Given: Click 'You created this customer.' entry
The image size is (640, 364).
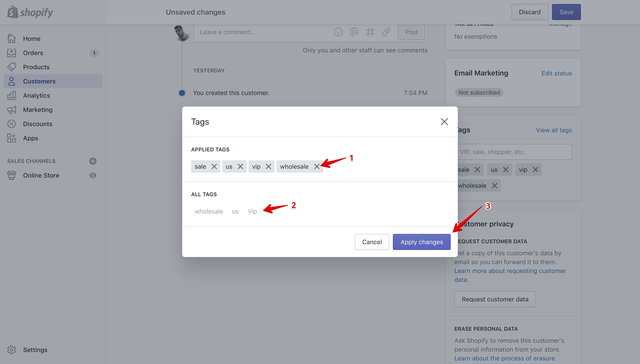Looking at the screenshot, I should click(231, 93).
